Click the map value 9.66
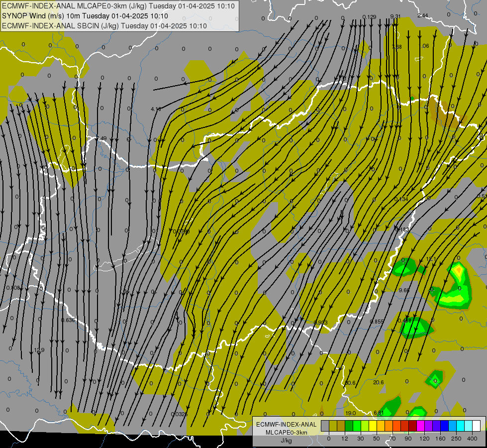 pos(404,290)
